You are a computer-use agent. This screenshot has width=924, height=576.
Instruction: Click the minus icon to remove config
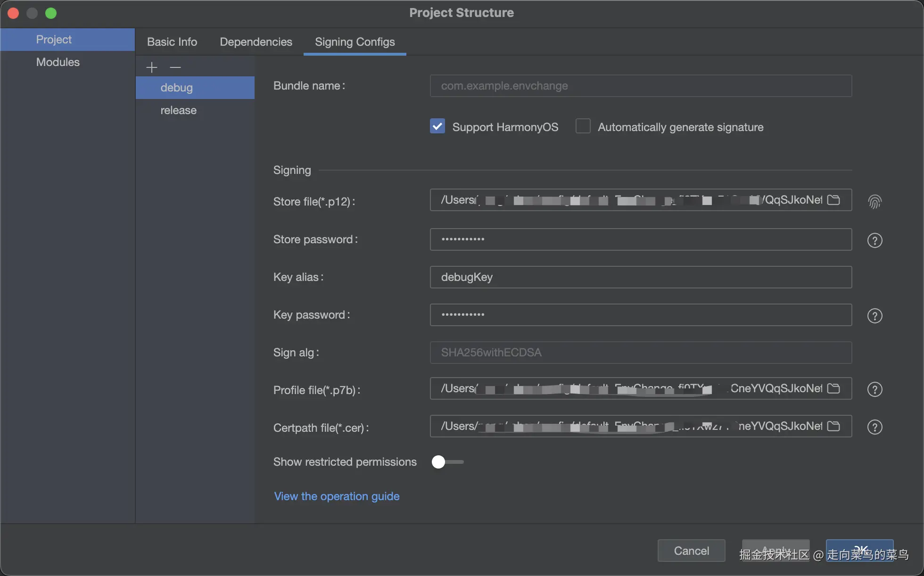175,67
